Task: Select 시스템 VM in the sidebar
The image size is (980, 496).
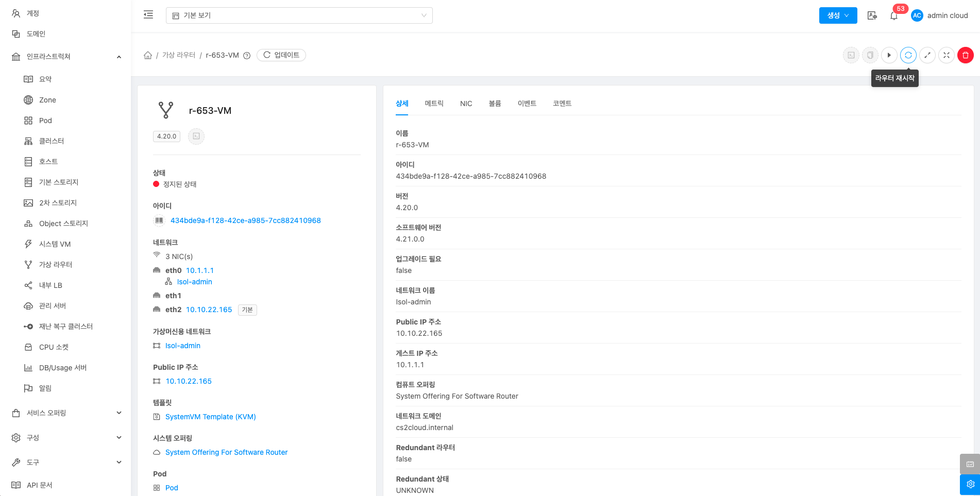Action: tap(55, 244)
